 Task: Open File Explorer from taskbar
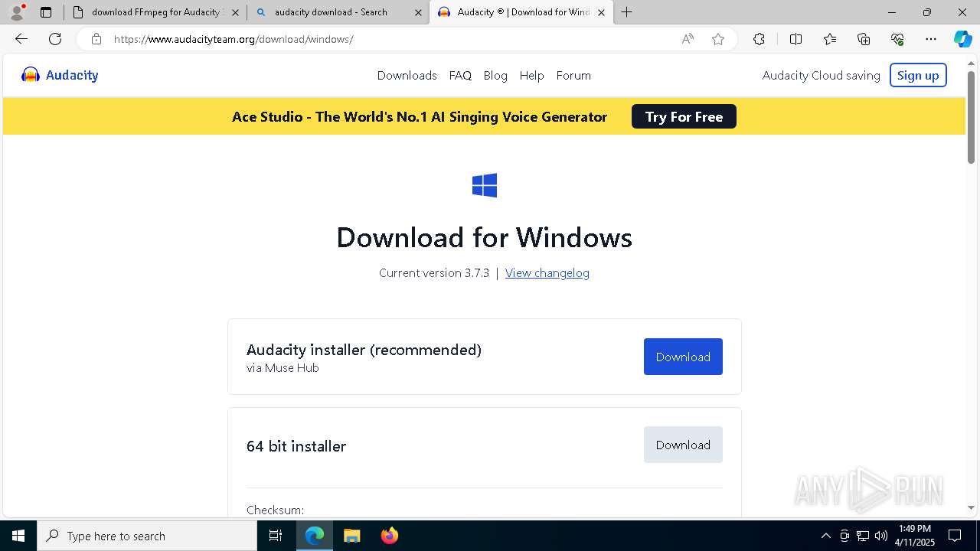(351, 536)
